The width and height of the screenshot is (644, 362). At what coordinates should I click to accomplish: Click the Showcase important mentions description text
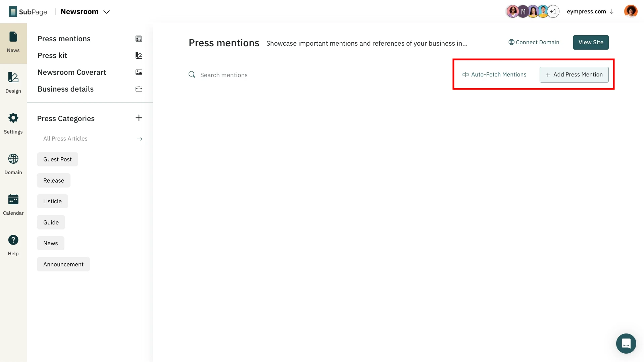[x=367, y=43]
